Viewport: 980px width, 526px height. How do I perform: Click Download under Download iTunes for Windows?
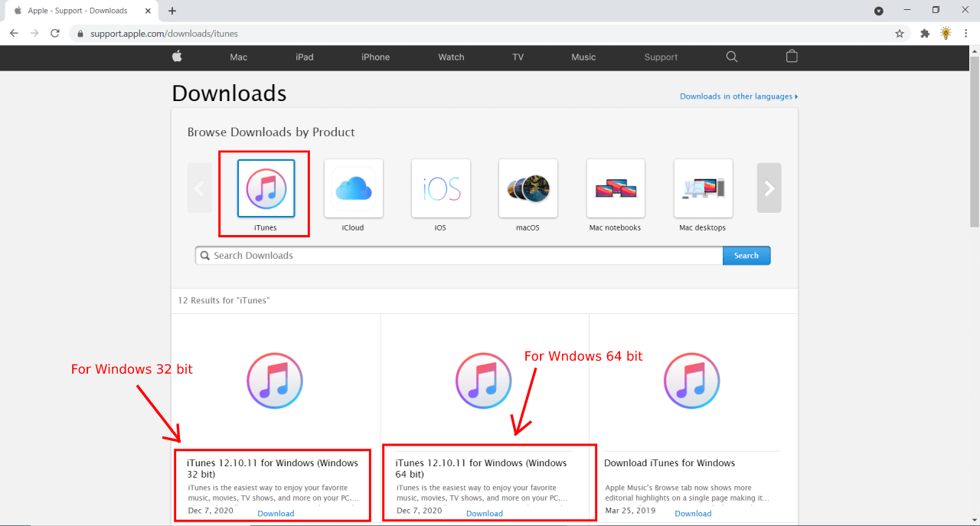pyautogui.click(x=693, y=514)
